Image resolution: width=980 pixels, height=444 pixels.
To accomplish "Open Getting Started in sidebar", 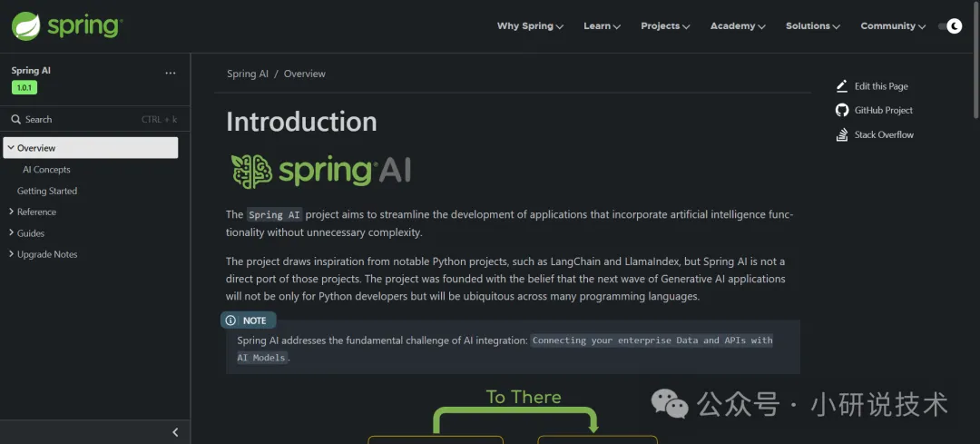I will [x=47, y=191].
